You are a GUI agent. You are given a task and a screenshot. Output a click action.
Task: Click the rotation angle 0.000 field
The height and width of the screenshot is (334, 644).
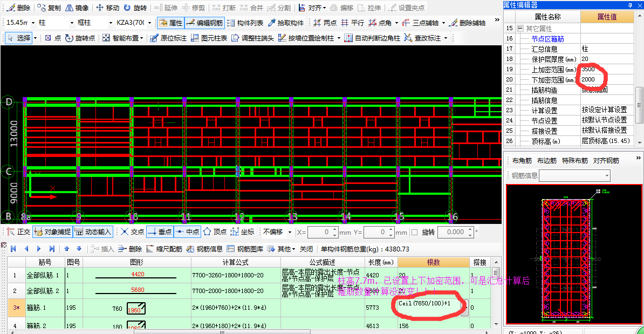coord(455,232)
